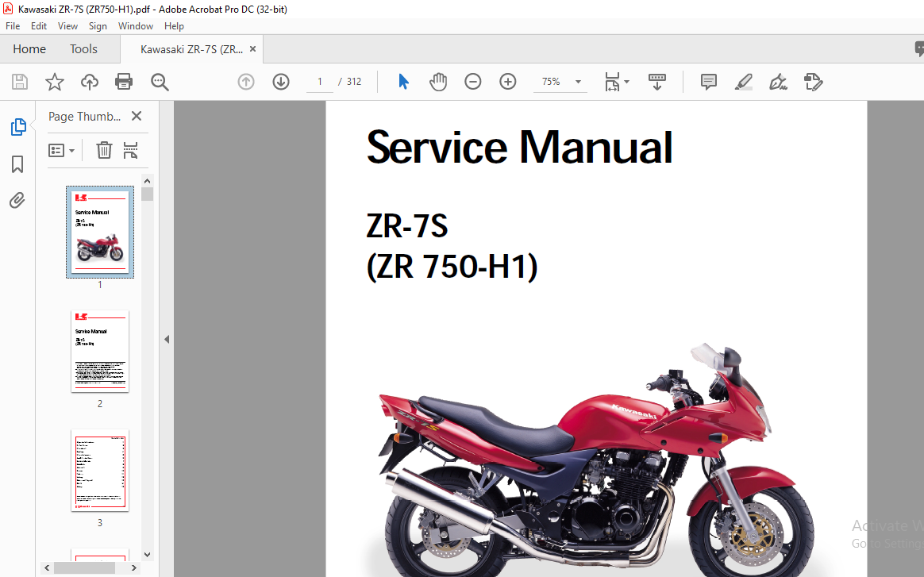Screen dimensions: 924x577
Task: Add a sticky note comment
Action: (708, 81)
